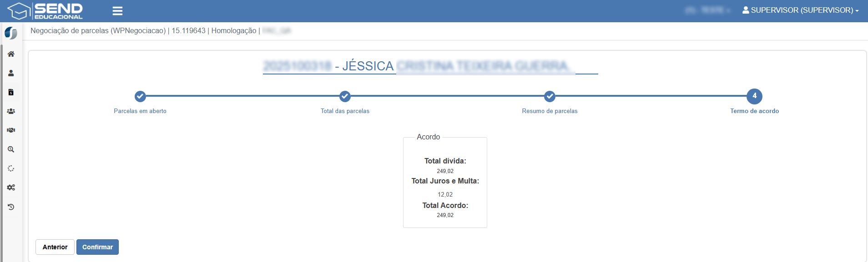Click the home icon in the sidebar
868x262 pixels.
pos(11,54)
